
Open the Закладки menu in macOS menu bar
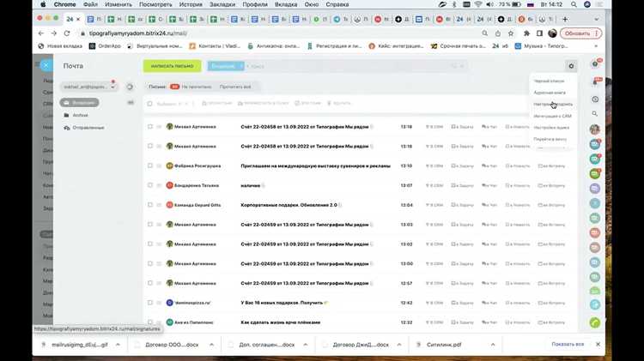[x=222, y=4]
